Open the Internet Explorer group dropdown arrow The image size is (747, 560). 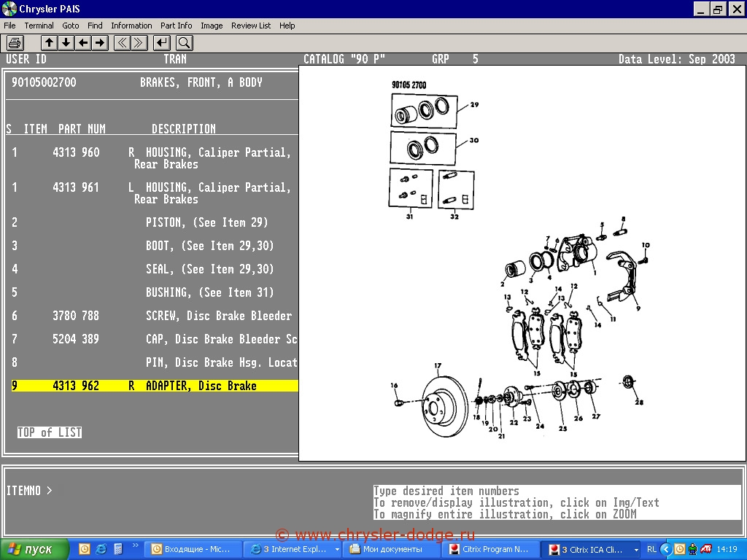[337, 550]
